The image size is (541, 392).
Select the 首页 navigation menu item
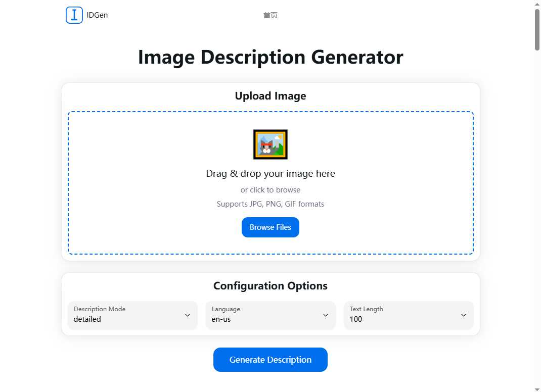270,15
